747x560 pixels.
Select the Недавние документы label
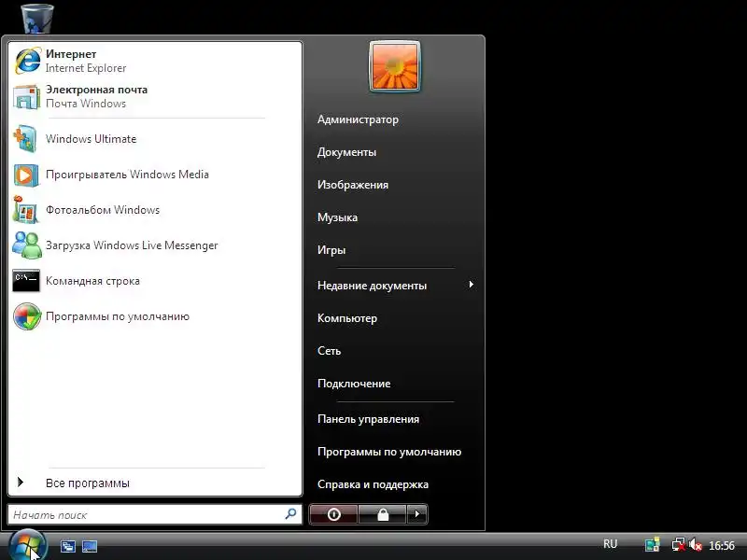click(x=372, y=286)
